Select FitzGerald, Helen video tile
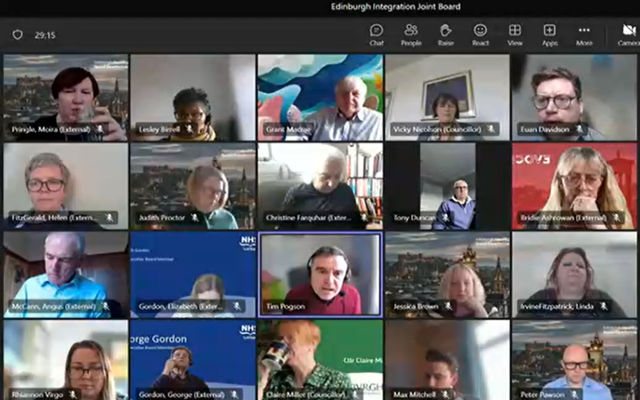 66,186
